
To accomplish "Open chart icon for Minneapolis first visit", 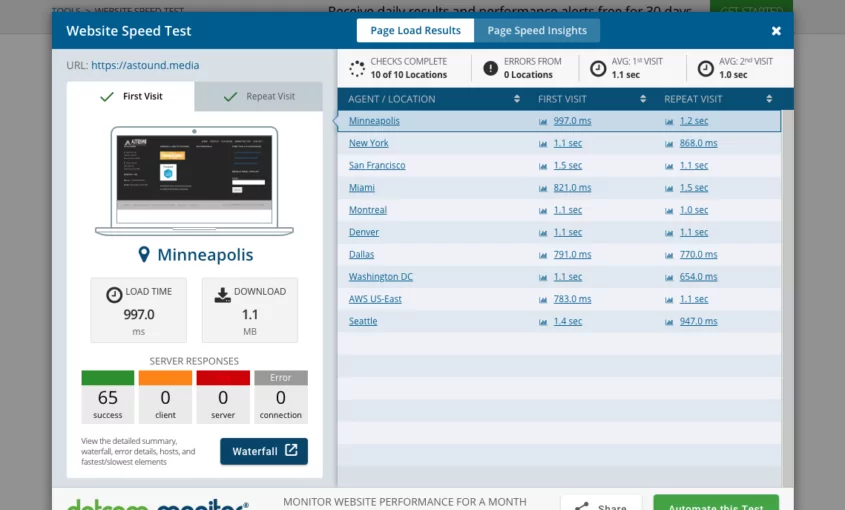I will tap(543, 122).
